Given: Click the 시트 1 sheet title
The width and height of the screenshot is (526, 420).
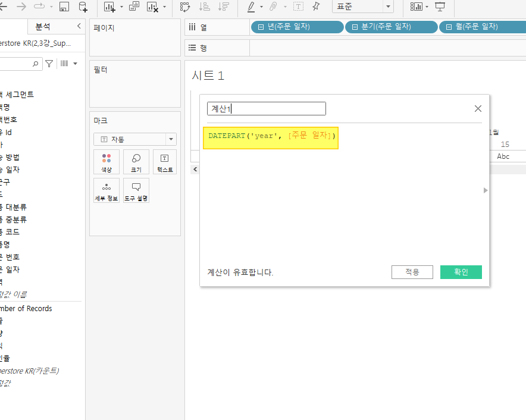Looking at the screenshot, I should click(208, 75).
